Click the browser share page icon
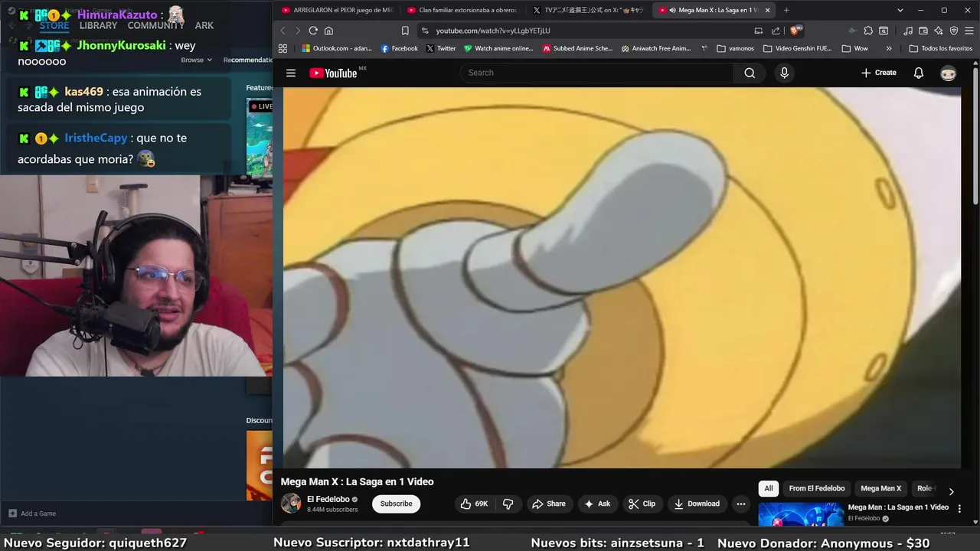 coord(776,31)
